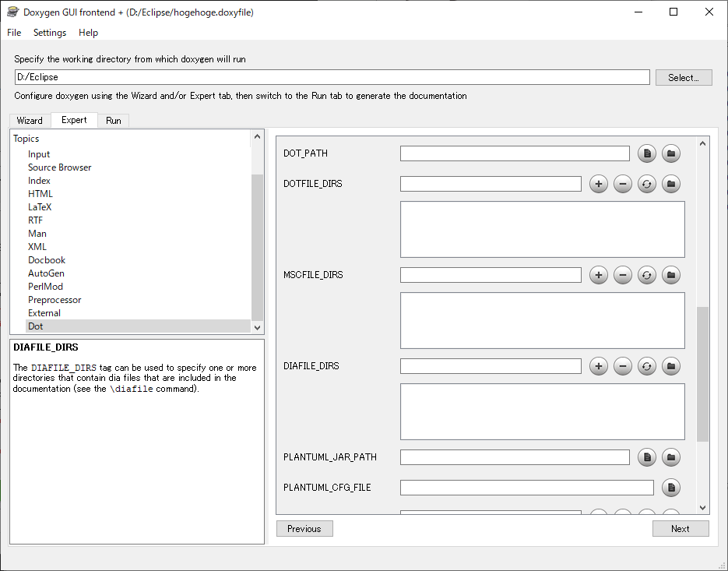Click the PLANTUML_CFG_FILE input field

(x=527, y=488)
